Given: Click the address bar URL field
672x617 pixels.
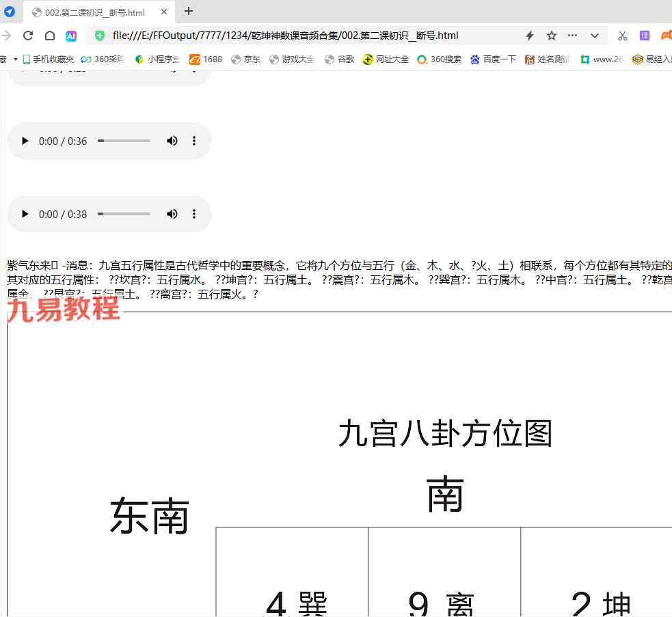Looking at the screenshot, I should 308,36.
